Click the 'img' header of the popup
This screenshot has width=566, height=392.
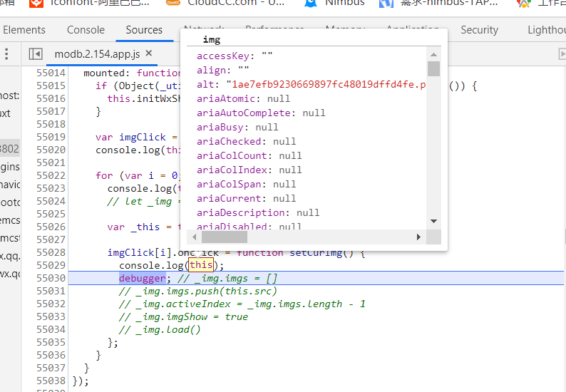[x=212, y=39]
